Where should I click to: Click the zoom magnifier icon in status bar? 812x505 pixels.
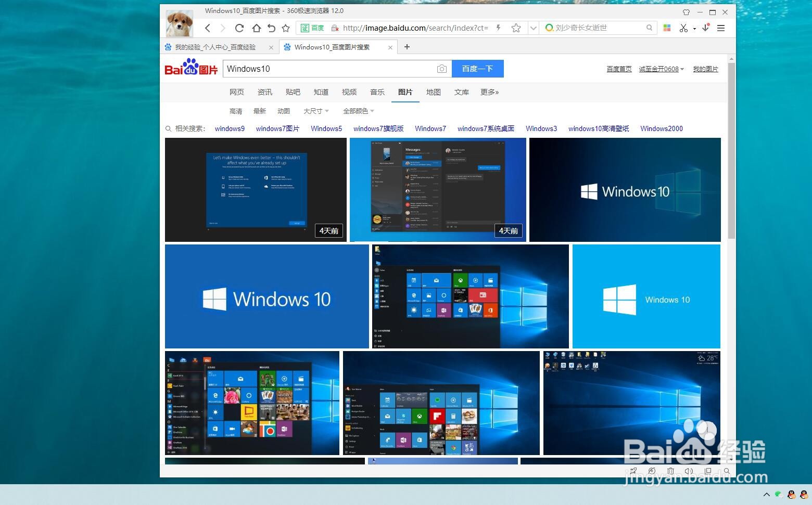click(x=727, y=471)
